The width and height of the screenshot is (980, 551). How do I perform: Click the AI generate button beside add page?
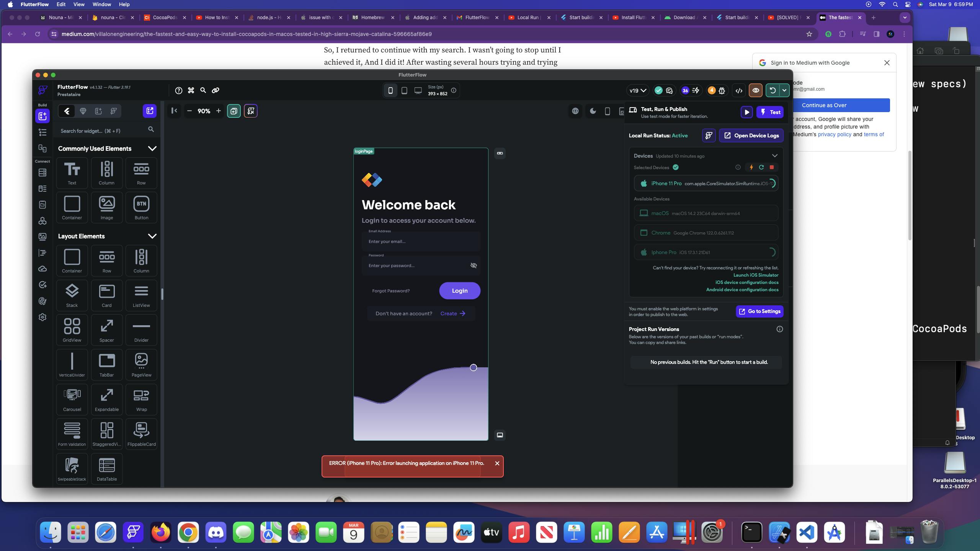251,111
